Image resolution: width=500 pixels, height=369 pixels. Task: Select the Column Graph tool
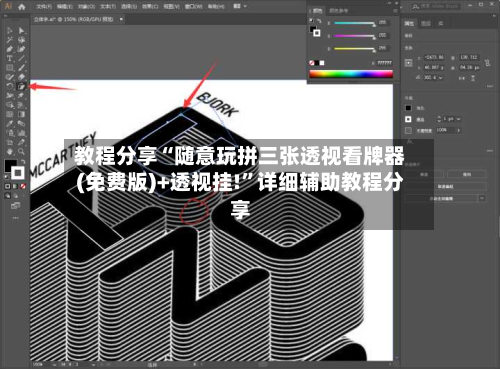pos(21,133)
